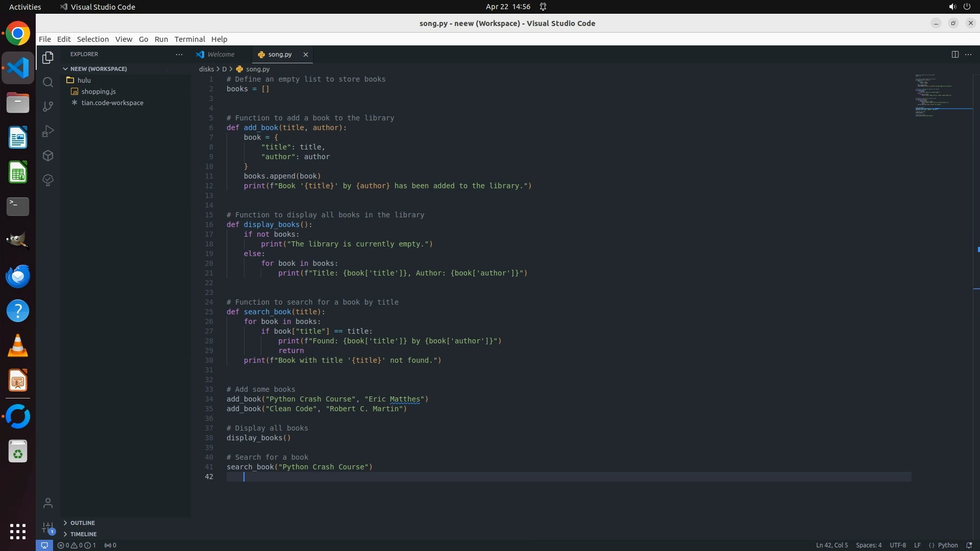Viewport: 980px width, 551px height.
Task: Open the Search view in activity bar
Action: (48, 82)
